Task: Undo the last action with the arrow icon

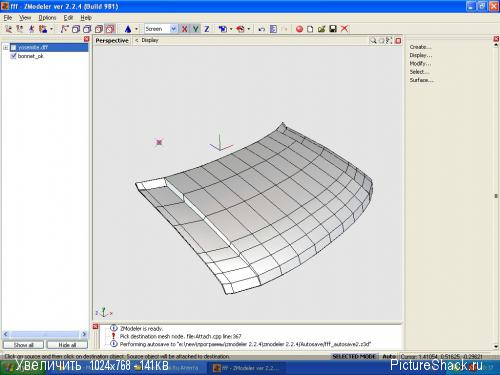Action: pyautogui.click(x=262, y=29)
